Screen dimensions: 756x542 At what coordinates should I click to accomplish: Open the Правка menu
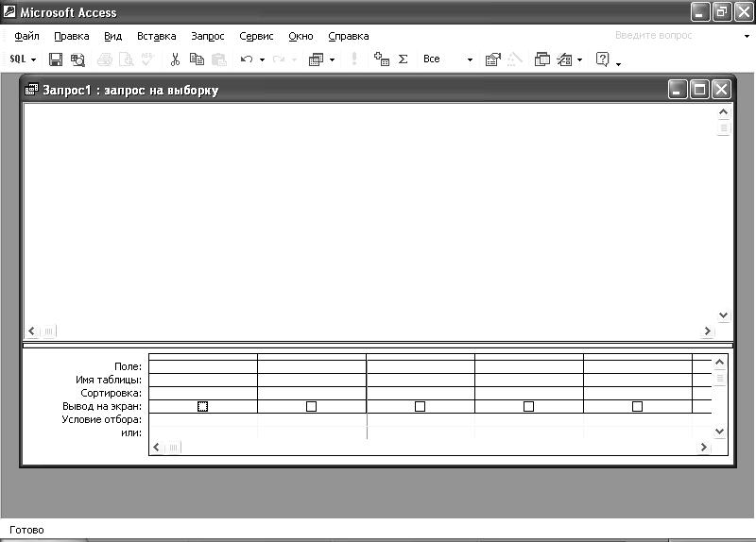(72, 36)
